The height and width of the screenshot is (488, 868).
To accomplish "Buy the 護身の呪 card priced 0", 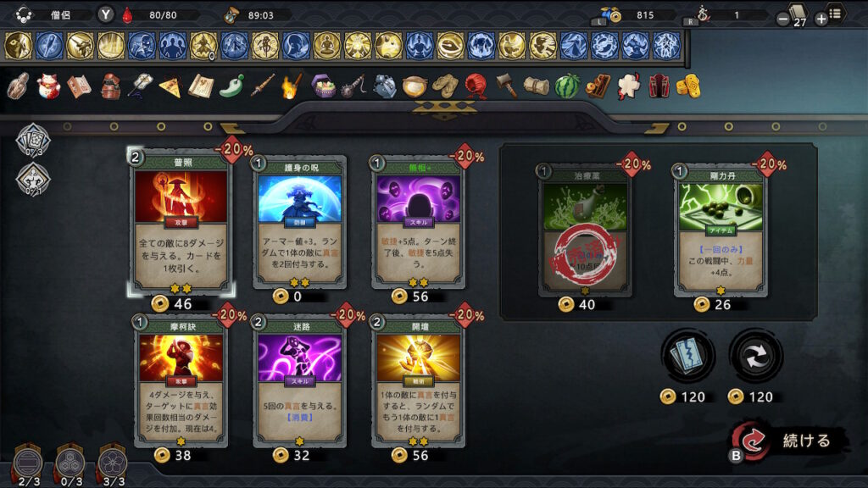I will tap(299, 223).
